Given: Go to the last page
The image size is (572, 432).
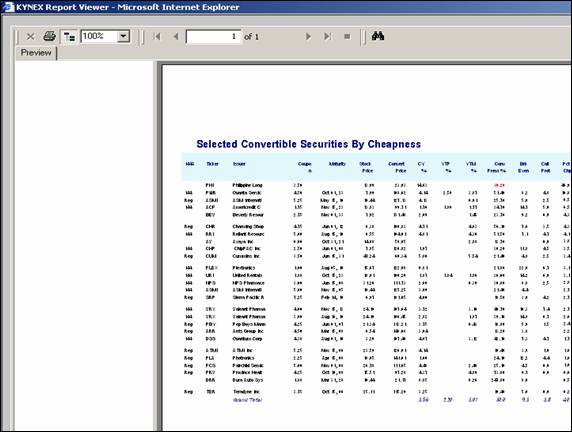Looking at the screenshot, I should click(x=328, y=36).
